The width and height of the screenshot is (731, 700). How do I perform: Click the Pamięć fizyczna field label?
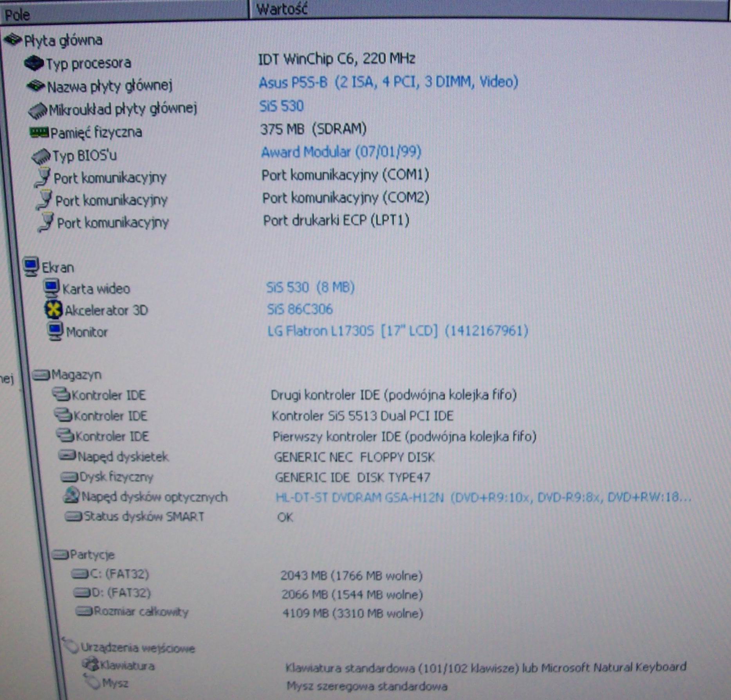click(x=96, y=133)
